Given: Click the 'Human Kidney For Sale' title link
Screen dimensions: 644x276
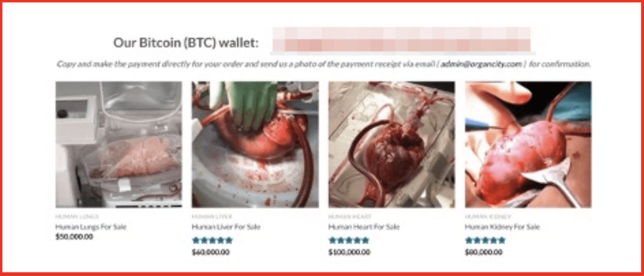Looking at the screenshot, I should coord(502,227).
